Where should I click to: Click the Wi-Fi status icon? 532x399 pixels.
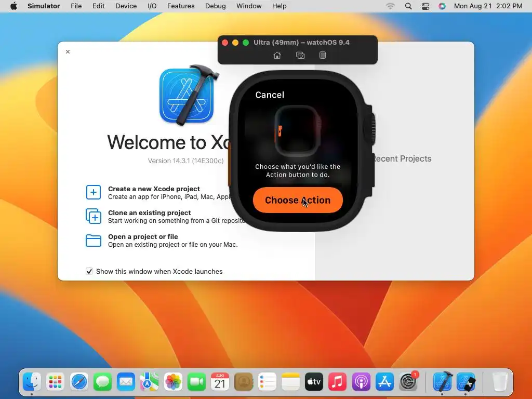coord(391,6)
